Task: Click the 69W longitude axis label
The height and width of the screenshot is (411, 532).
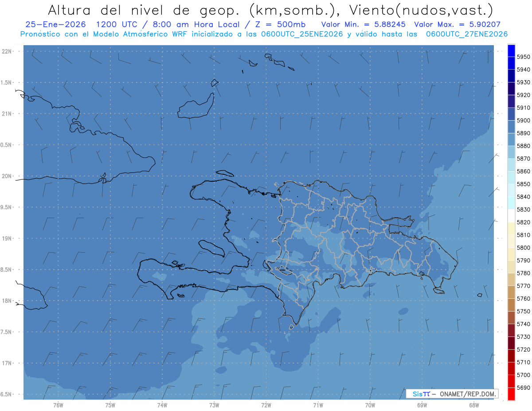Action: coord(422,405)
